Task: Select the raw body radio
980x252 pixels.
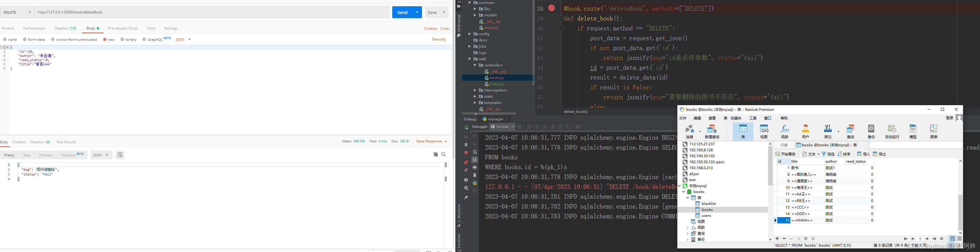Action: pos(105,39)
